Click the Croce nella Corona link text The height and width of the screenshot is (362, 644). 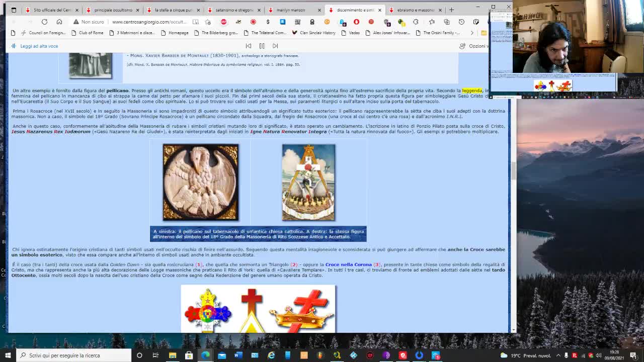pos(348,264)
